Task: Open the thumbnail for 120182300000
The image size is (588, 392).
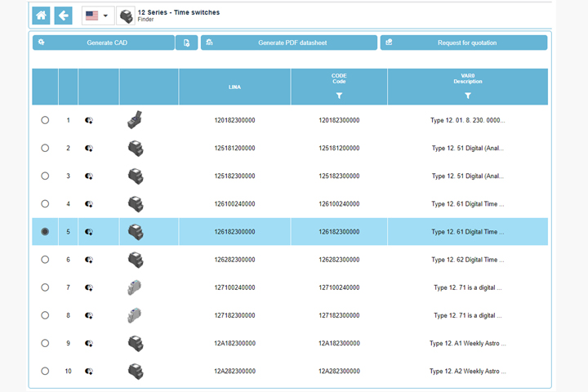Action: click(x=136, y=120)
